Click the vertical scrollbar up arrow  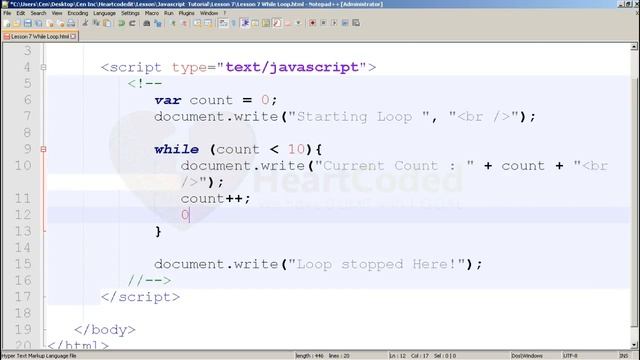(634, 47)
